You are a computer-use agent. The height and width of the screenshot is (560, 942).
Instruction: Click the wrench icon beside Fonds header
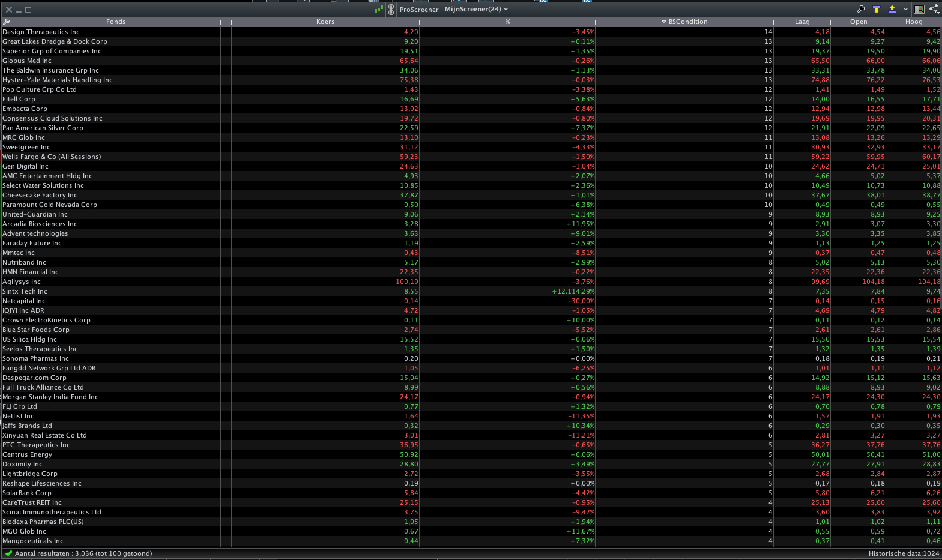tap(6, 22)
